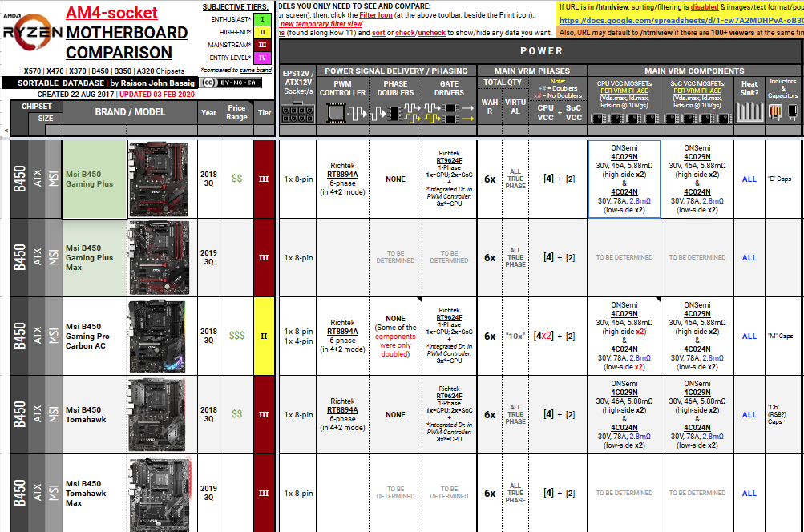Open the docs.google.com spreadsheet URL
The height and width of the screenshot is (532, 804).
[x=681, y=21]
